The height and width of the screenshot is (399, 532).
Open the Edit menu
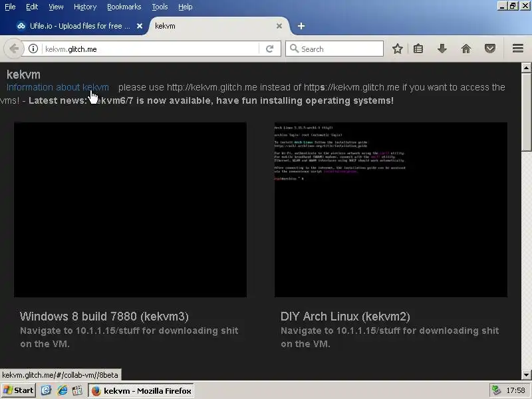[x=32, y=7]
